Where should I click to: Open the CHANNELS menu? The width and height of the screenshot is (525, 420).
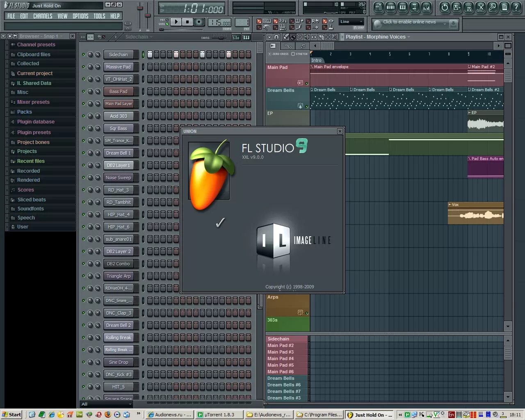(43, 16)
